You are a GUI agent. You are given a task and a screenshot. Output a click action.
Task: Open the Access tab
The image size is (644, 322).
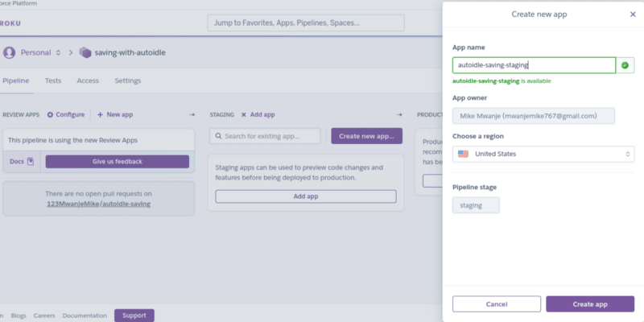click(x=88, y=80)
